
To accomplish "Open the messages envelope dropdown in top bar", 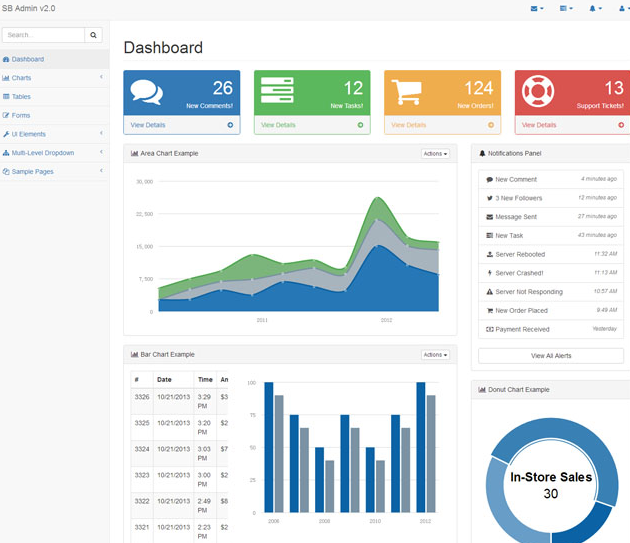I will (x=537, y=8).
